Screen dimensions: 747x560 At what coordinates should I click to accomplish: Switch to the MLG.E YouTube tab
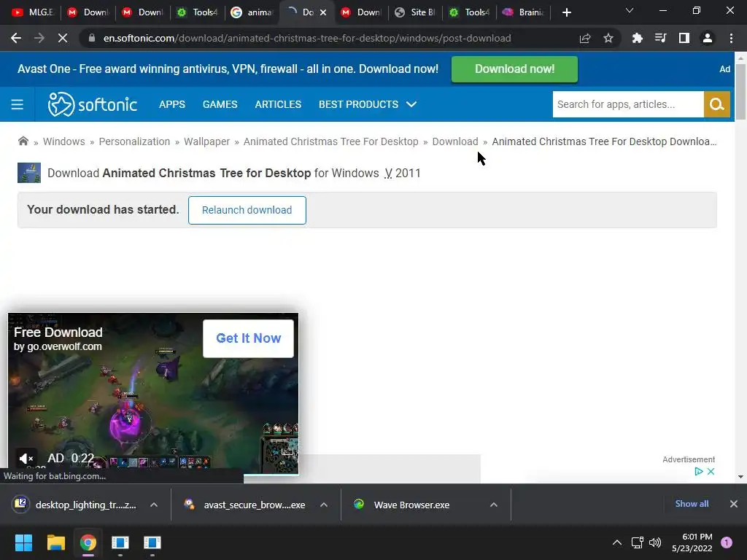tap(32, 12)
